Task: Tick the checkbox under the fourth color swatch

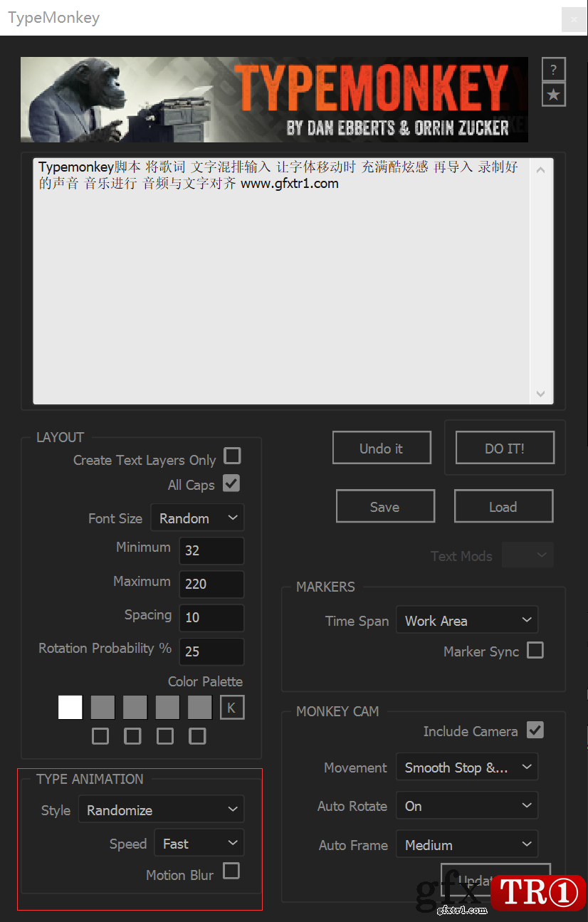Action: pos(165,736)
